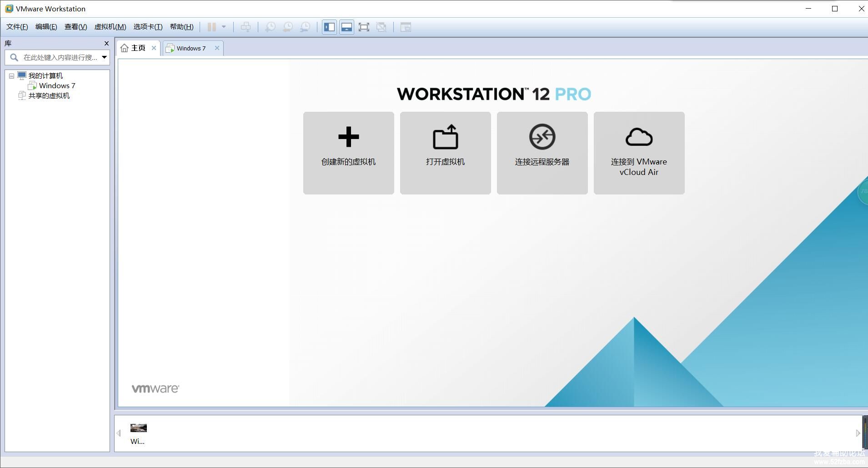Click the Send Ctrl+Alt+Del toolbar icon
The image size is (868, 468).
[246, 27]
